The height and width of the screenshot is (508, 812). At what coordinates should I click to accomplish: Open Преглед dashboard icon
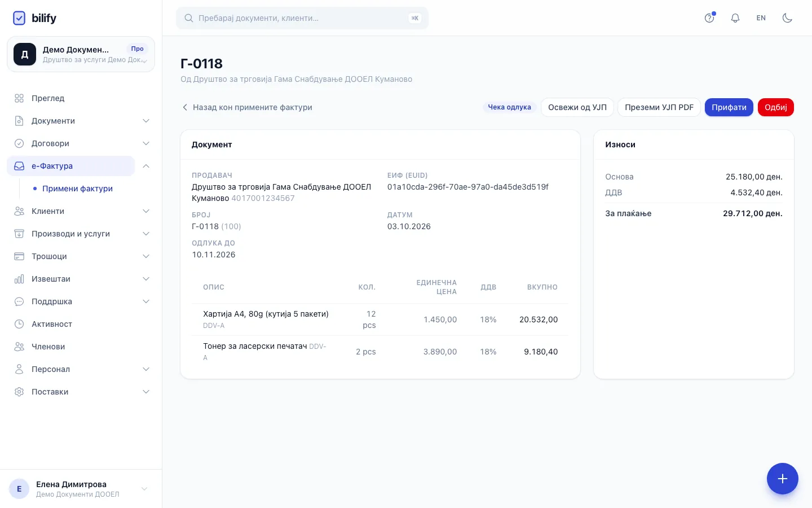point(19,98)
